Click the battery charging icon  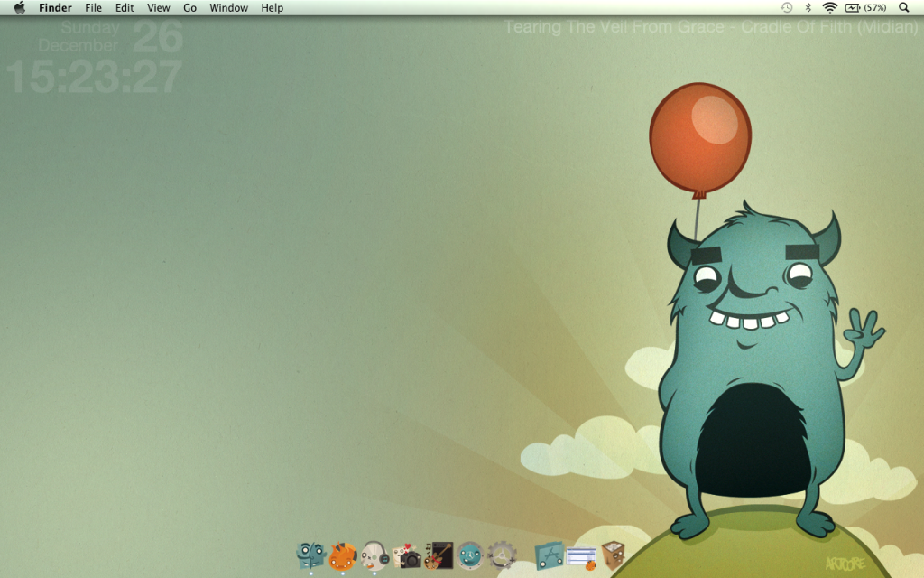point(852,7)
